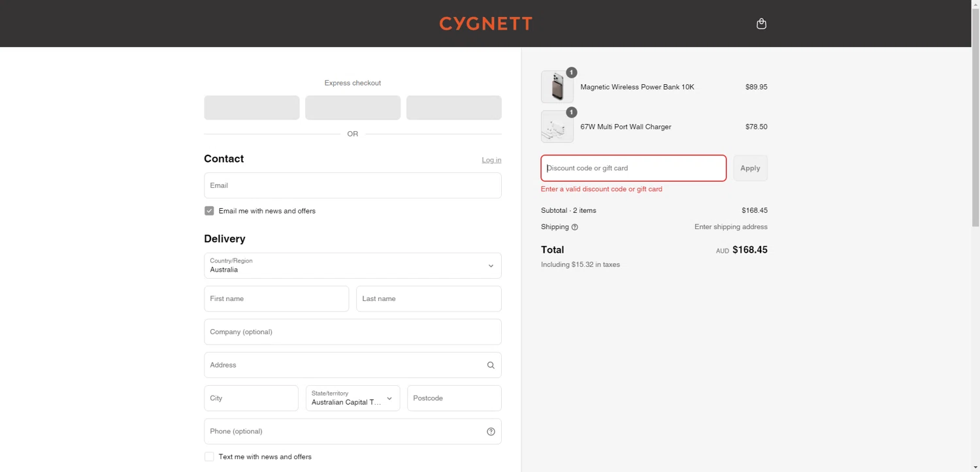
Task: Uncheck Email me with news and offers
Action: click(209, 211)
